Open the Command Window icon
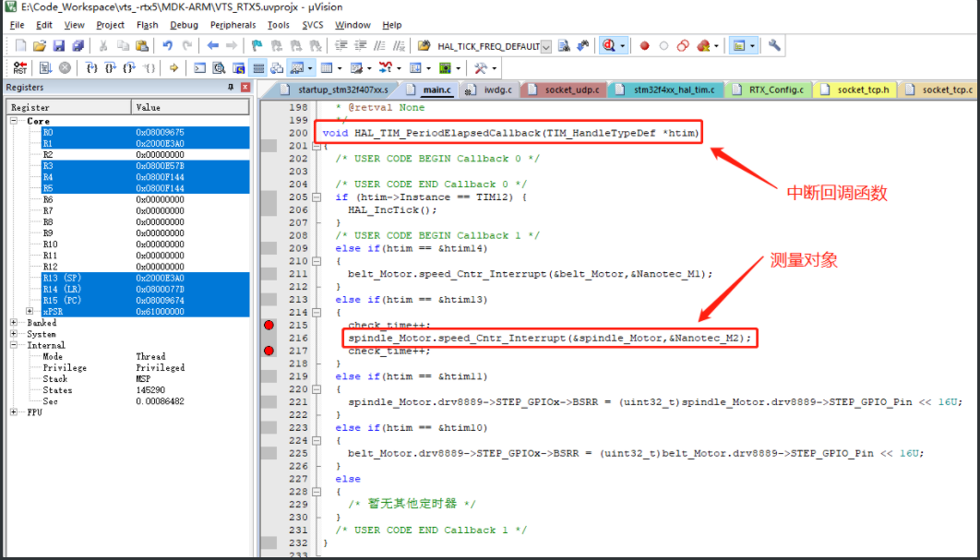Image resolution: width=980 pixels, height=560 pixels. tap(200, 66)
